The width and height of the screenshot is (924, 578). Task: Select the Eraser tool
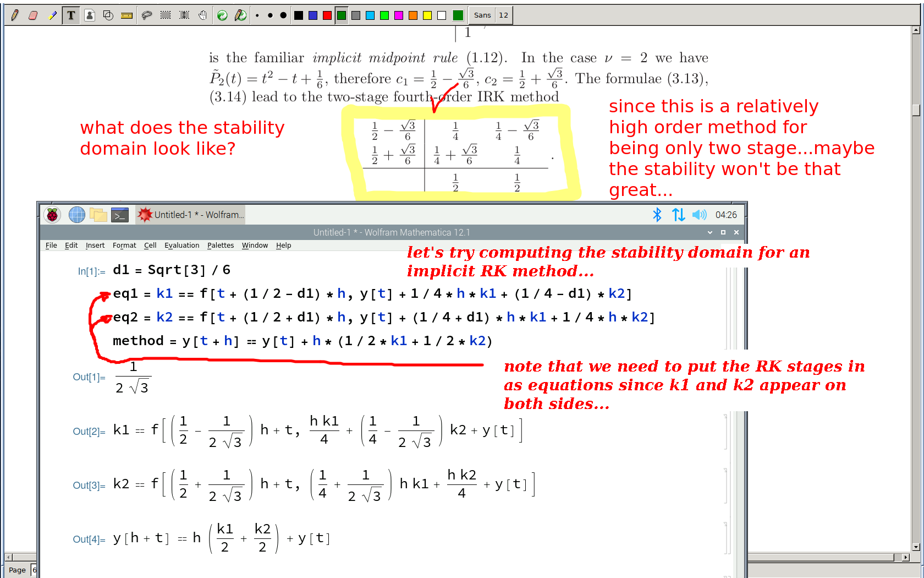33,15
